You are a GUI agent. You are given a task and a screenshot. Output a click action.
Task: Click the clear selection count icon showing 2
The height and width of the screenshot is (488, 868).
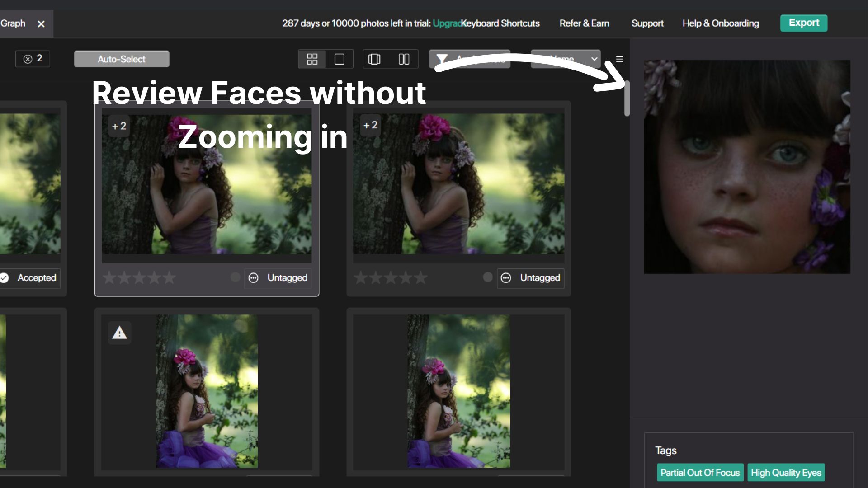(28, 58)
